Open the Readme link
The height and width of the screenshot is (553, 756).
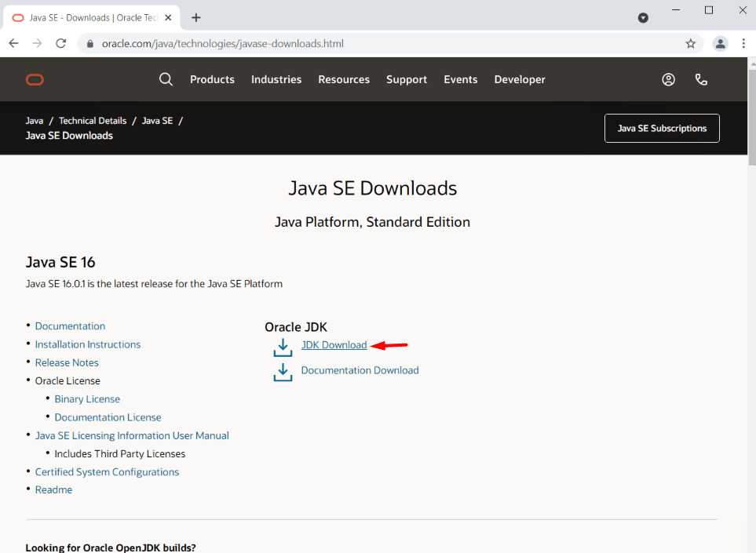tap(53, 490)
